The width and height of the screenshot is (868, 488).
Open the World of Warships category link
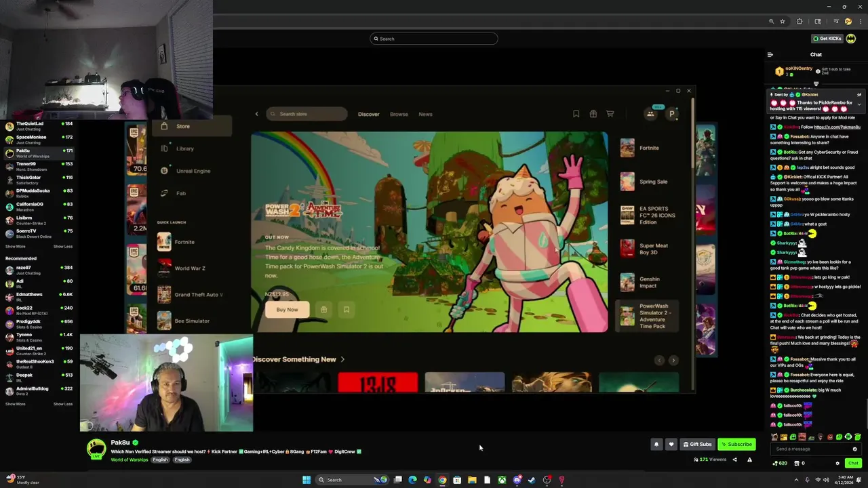pyautogui.click(x=129, y=460)
